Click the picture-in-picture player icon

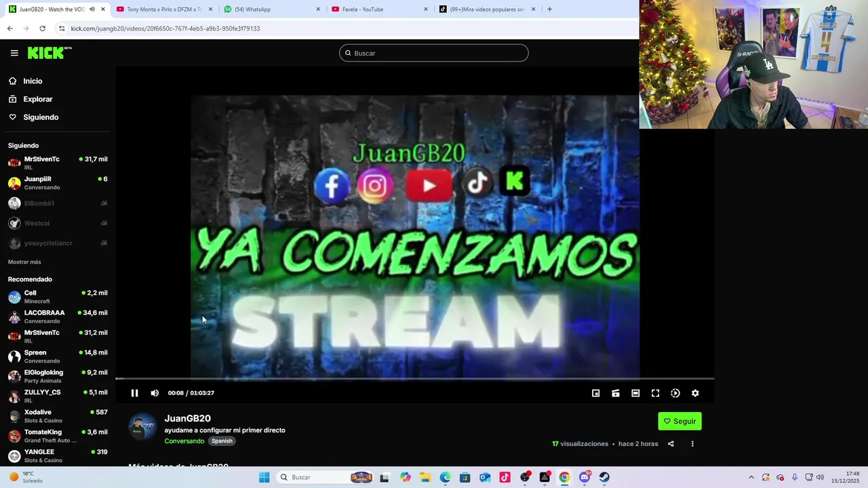click(595, 393)
